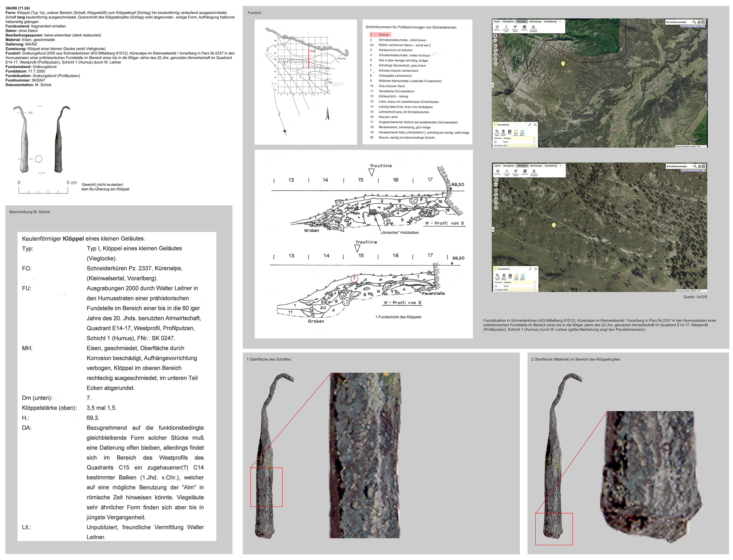Click pink Humus legend swatch for layer 1
This screenshot has height=560, width=733.
click(380, 35)
